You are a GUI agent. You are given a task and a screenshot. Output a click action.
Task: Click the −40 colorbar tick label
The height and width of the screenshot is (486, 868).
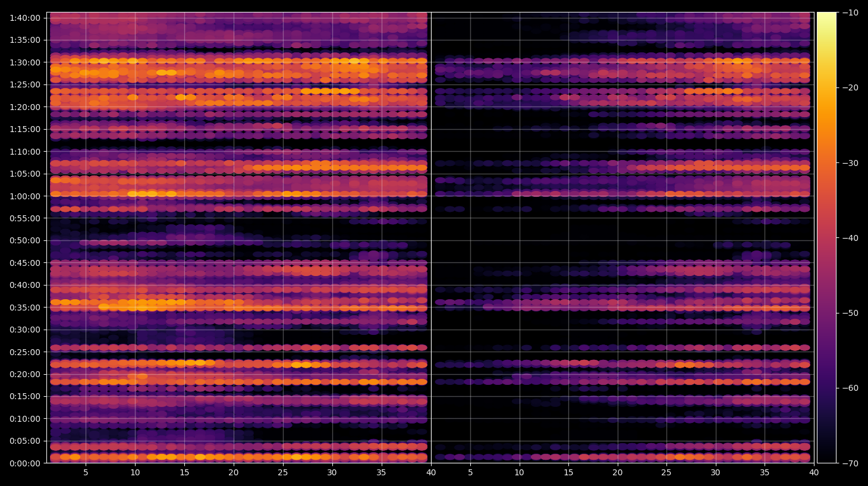[x=850, y=238]
